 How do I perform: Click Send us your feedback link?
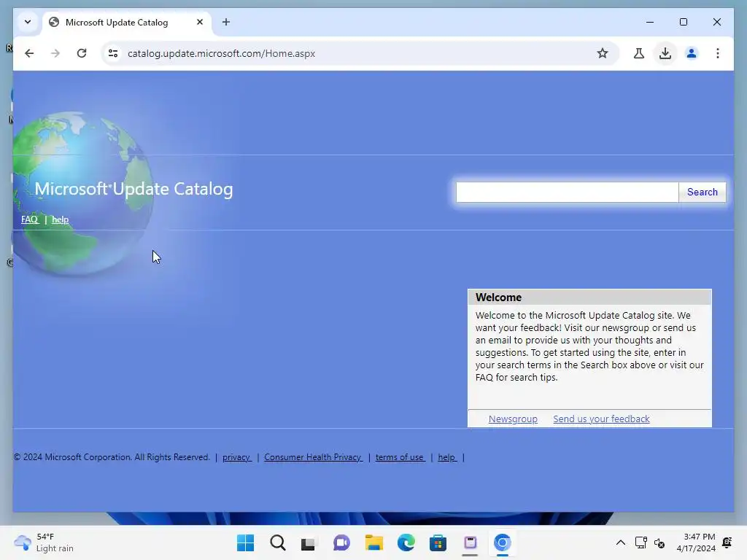(x=601, y=419)
